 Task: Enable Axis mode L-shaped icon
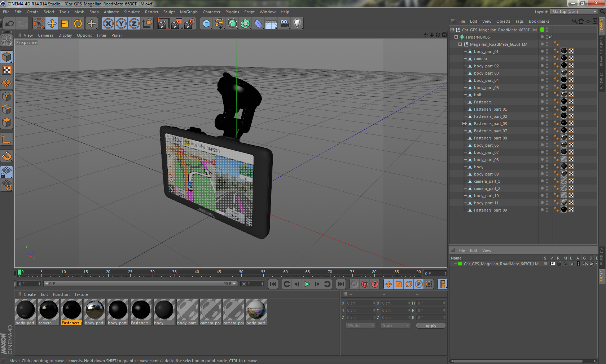[7, 139]
